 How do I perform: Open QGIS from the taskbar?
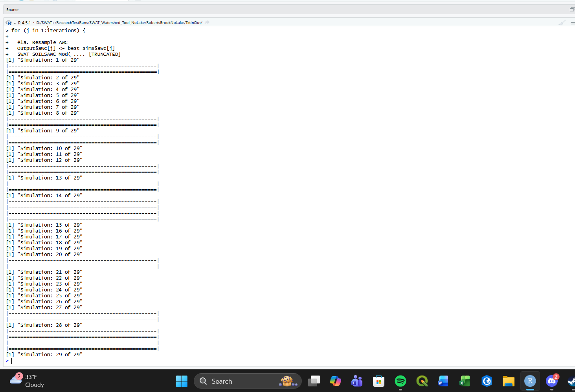point(422,381)
